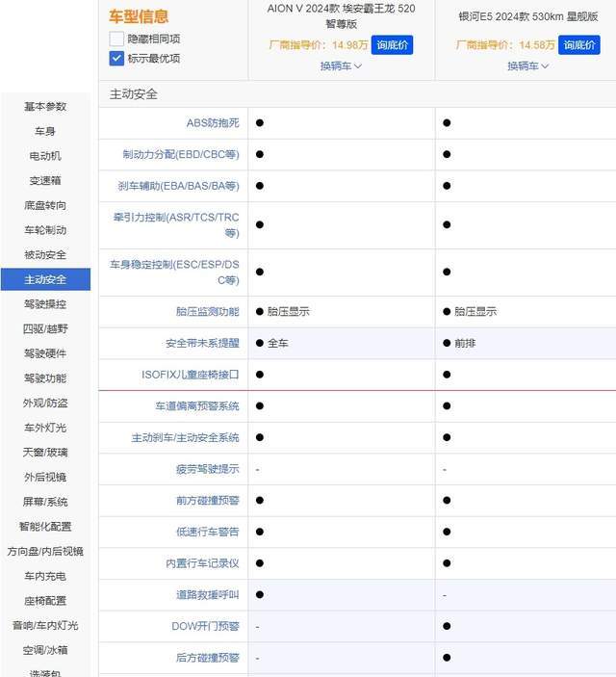Select 天窗/玻璃 in the sidebar
Viewport: 616px width, 677px height.
pyautogui.click(x=45, y=452)
